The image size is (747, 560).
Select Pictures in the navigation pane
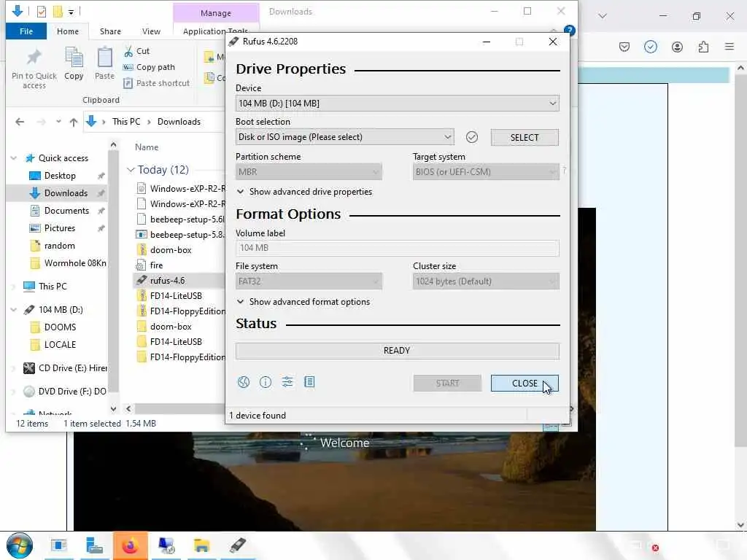(60, 228)
